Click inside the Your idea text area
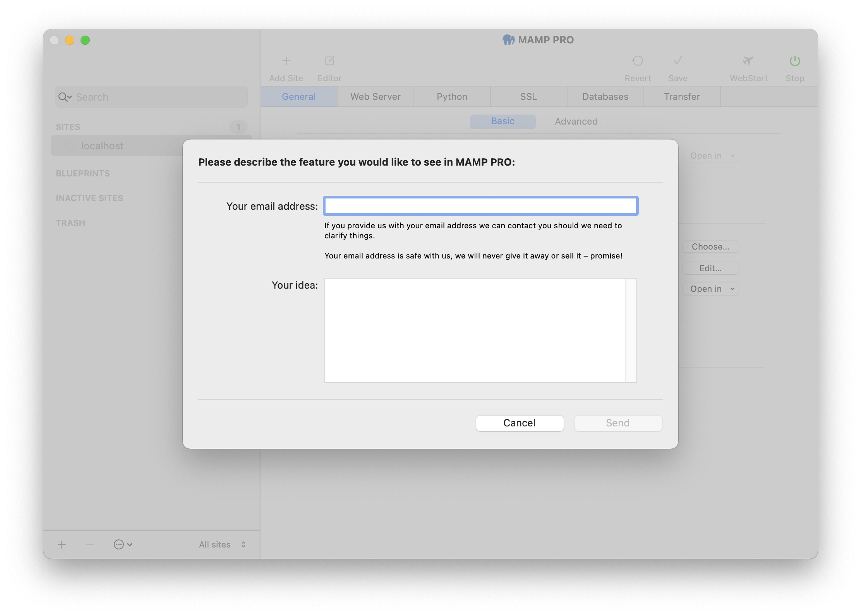Image resolution: width=861 pixels, height=616 pixels. [475, 330]
